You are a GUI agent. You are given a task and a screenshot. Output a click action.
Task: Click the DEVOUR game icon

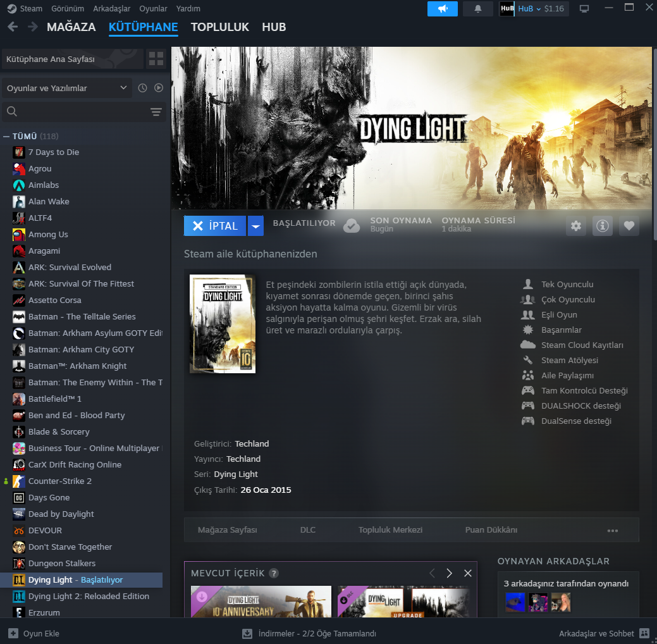pyautogui.click(x=19, y=530)
